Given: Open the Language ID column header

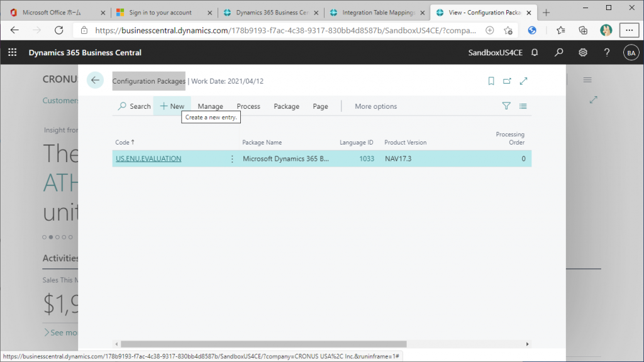Looking at the screenshot, I should click(x=357, y=143).
